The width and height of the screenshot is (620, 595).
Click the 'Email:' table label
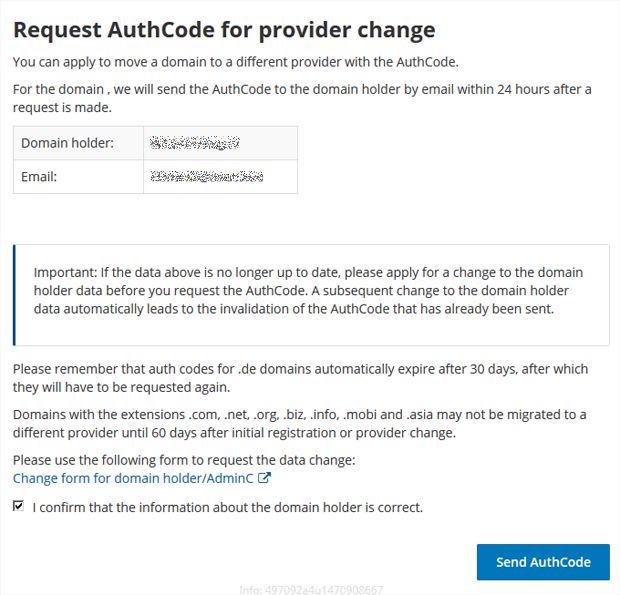click(39, 177)
